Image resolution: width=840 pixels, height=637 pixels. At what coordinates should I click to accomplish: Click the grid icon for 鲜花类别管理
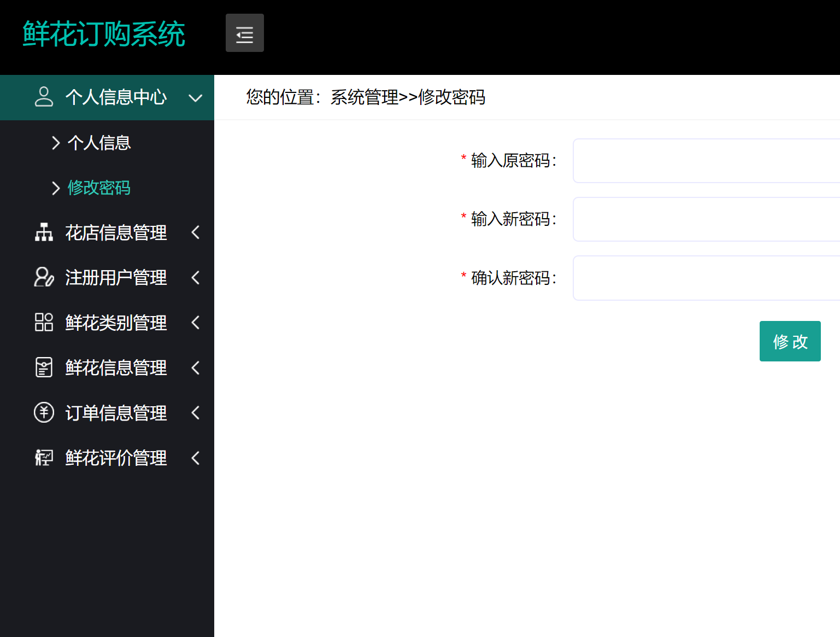click(x=44, y=322)
